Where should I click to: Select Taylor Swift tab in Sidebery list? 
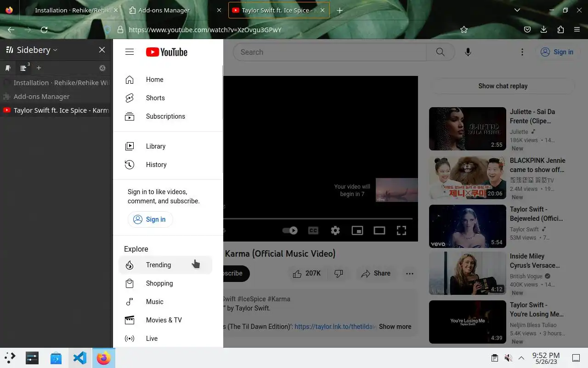pos(56,110)
